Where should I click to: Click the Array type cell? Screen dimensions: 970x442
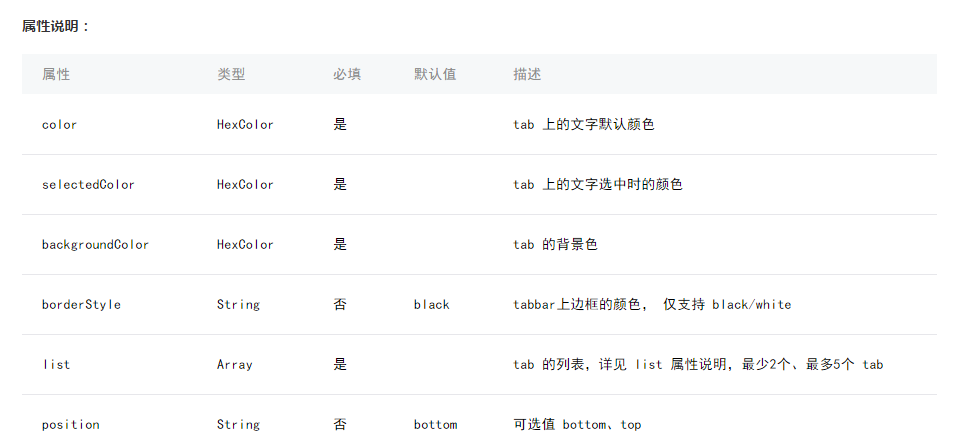coord(234,365)
